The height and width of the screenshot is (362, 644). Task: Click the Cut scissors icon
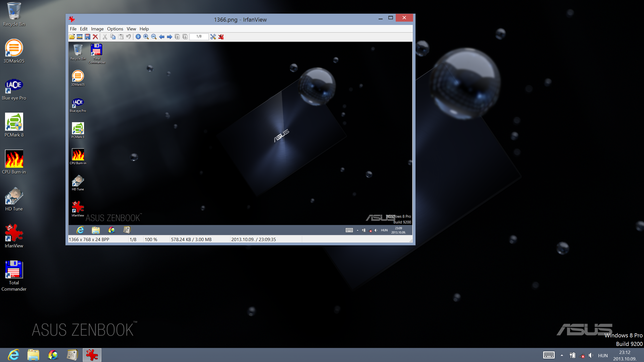tap(105, 37)
